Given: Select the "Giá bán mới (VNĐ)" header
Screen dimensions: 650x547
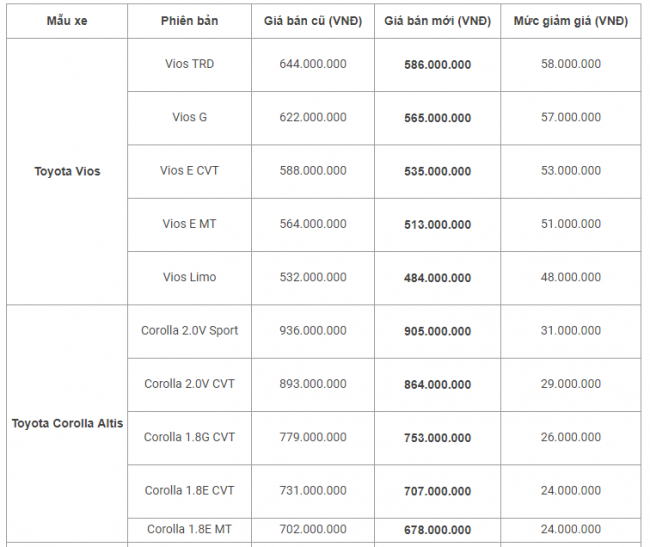Looking at the screenshot, I should pos(436,21).
